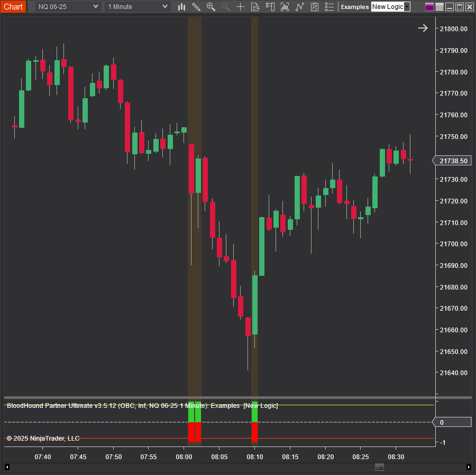Click the zoom in magnifier icon
The width and height of the screenshot is (476, 475).
click(x=210, y=7)
